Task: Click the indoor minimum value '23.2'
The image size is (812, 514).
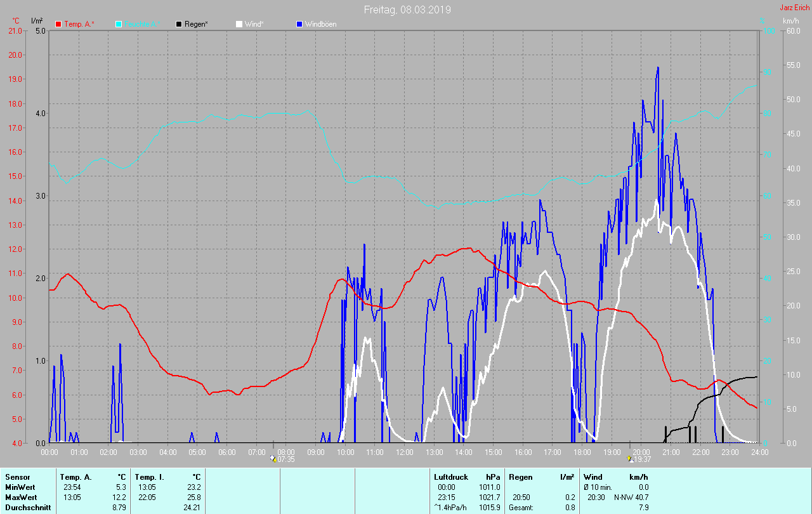Action: click(x=193, y=487)
